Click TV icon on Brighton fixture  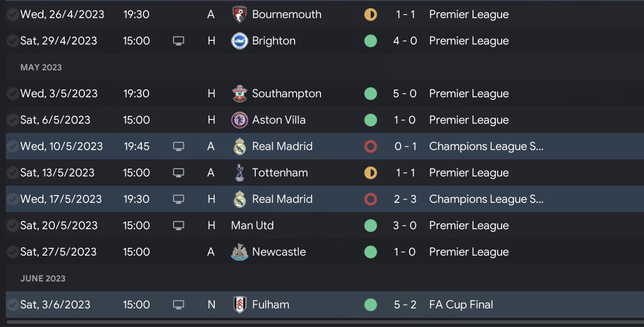[178, 41]
